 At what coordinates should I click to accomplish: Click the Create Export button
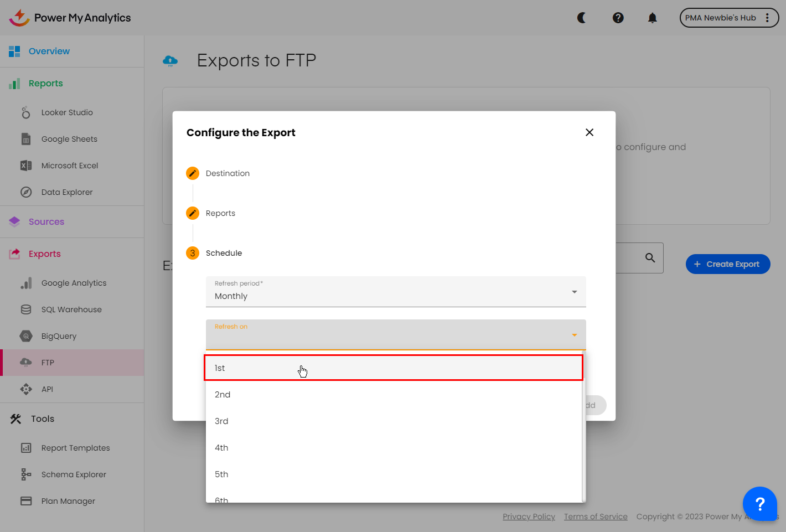(727, 264)
